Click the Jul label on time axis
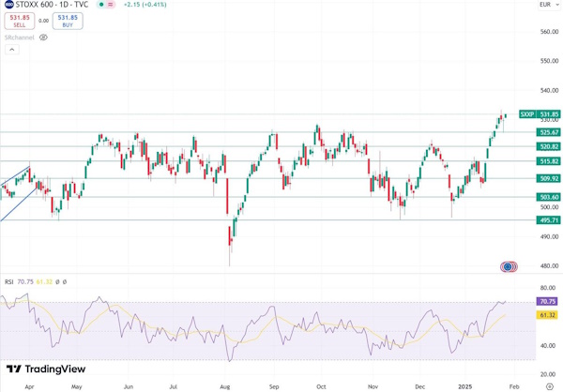563x392 pixels. pos(174,387)
